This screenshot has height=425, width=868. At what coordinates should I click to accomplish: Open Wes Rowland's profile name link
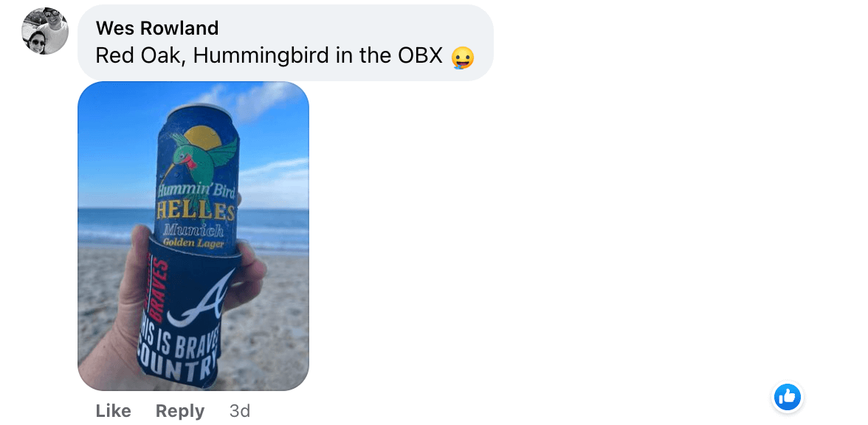[157, 28]
